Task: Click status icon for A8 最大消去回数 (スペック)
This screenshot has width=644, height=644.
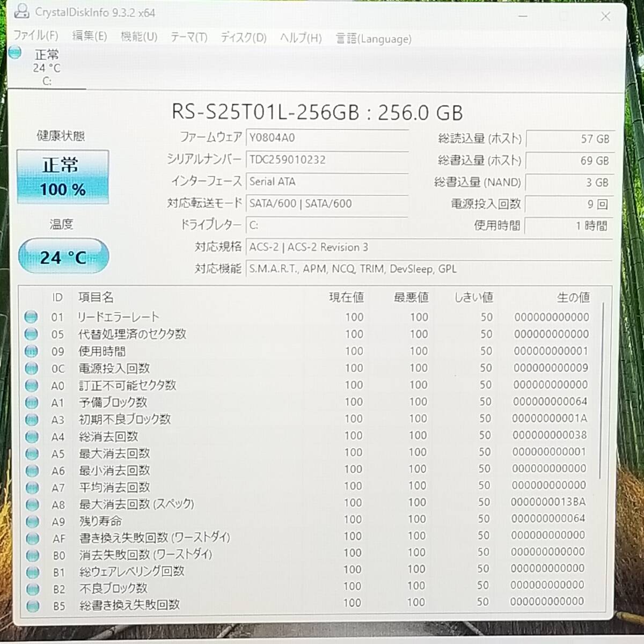Action: pos(33,504)
